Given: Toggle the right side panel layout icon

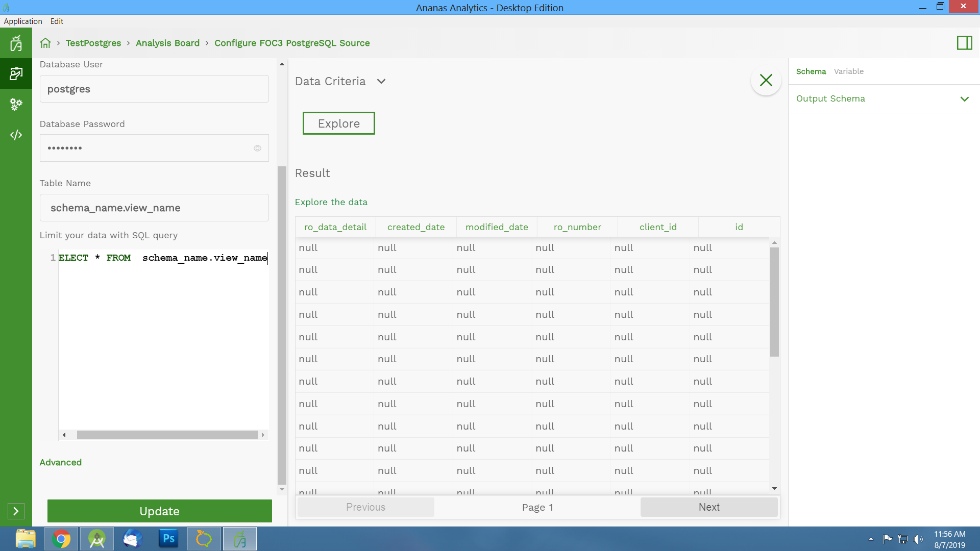Looking at the screenshot, I should click(x=964, y=43).
